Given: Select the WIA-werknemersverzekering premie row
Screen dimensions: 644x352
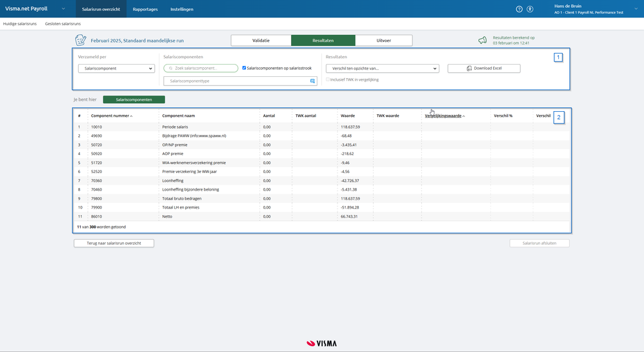Looking at the screenshot, I should [321, 163].
